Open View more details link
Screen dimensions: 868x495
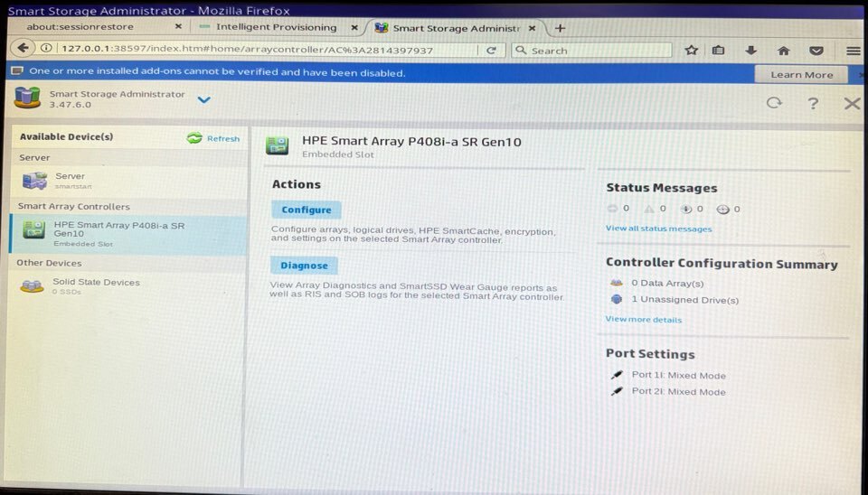[643, 319]
